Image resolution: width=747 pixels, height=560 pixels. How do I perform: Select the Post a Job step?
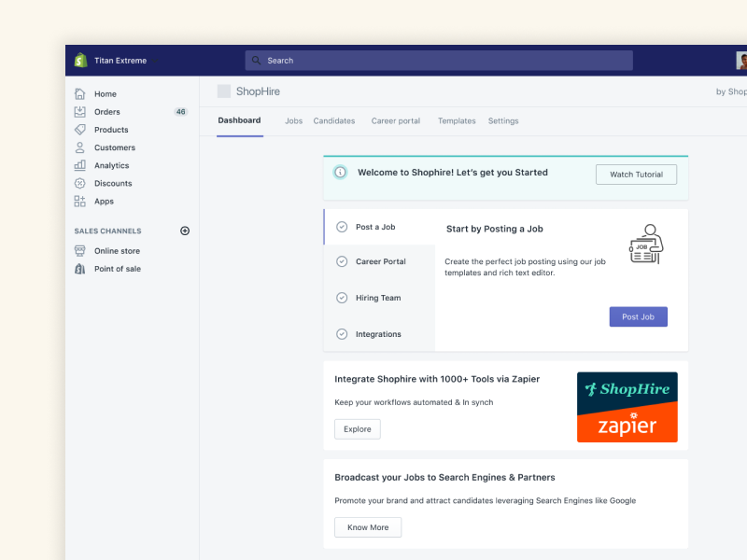click(x=380, y=227)
